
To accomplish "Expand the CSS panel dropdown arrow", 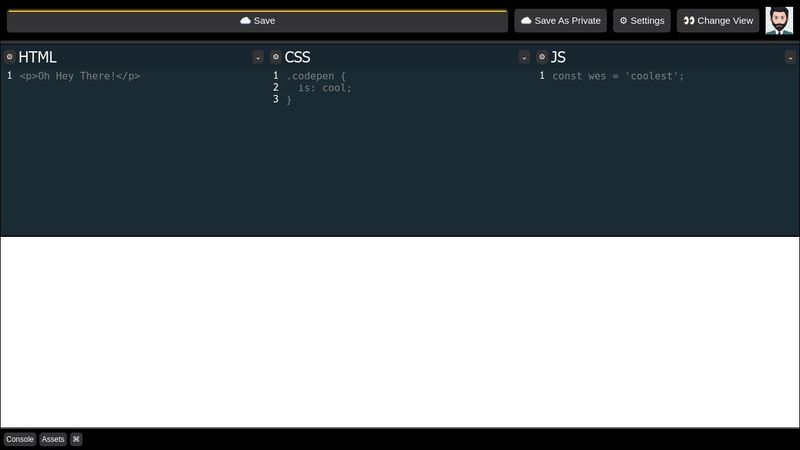I will pyautogui.click(x=524, y=57).
